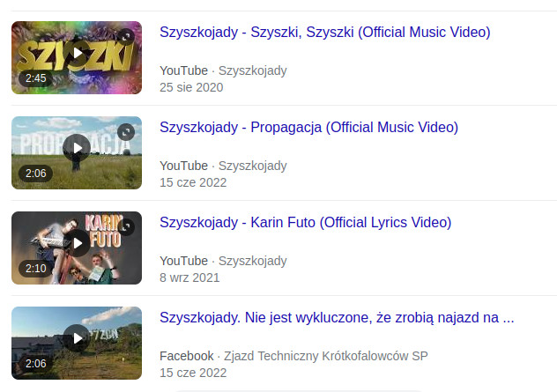Click YouTube source under Szyszki, Szyszki result
Image resolution: width=557 pixels, height=392 pixels.
tap(183, 70)
